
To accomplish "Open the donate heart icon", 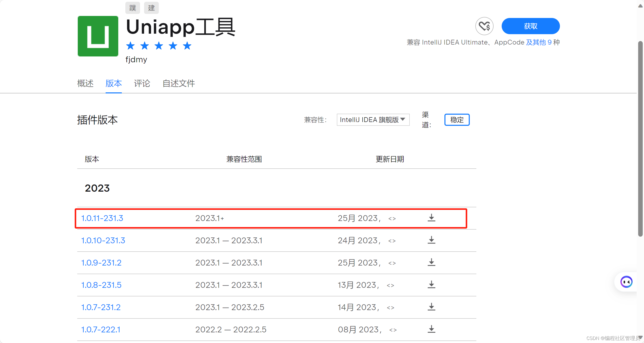I will [484, 26].
